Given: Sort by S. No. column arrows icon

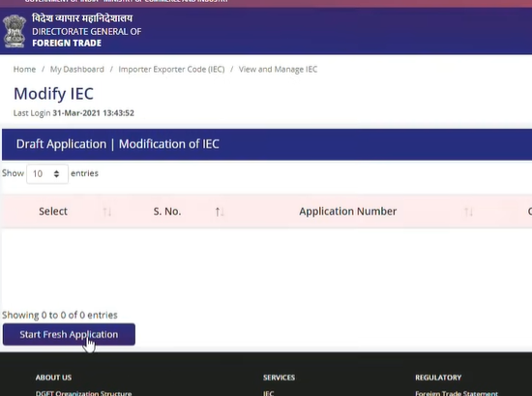Looking at the screenshot, I should coord(220,212).
